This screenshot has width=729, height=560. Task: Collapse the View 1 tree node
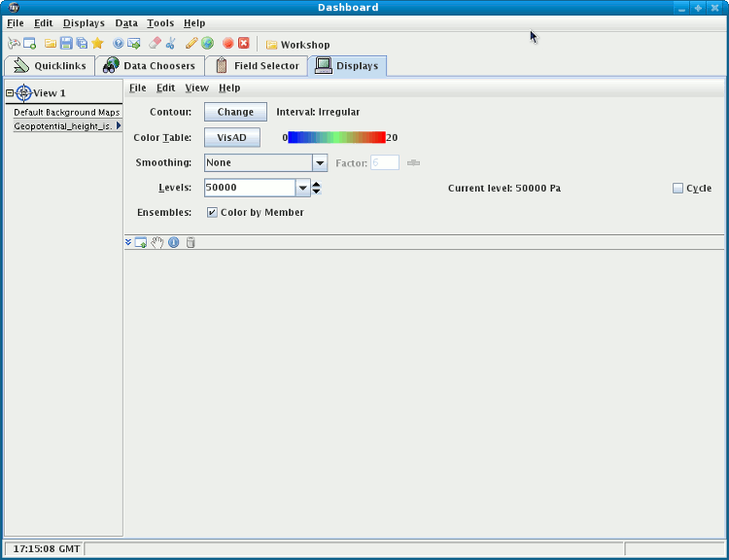coord(10,93)
